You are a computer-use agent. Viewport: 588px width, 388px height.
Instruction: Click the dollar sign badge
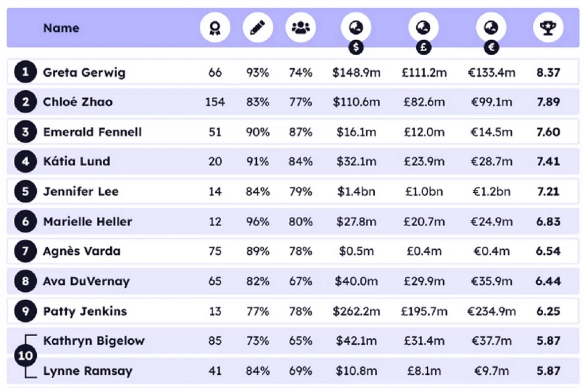(356, 47)
